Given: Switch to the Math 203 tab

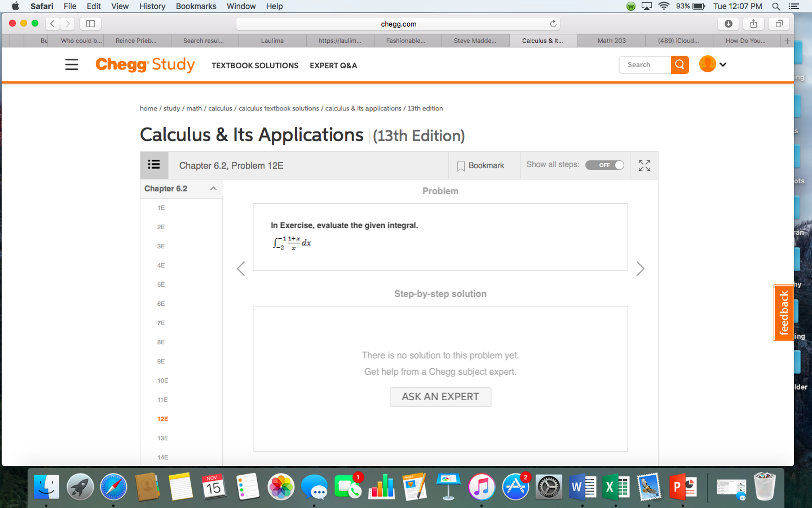Looking at the screenshot, I should pyautogui.click(x=612, y=40).
